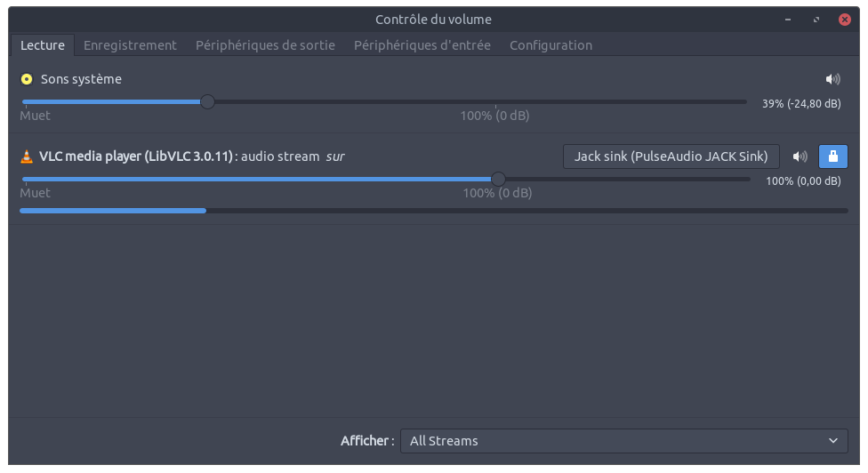Open the Jack sink output selector
Viewport: 868px width, 473px height.
click(x=671, y=156)
